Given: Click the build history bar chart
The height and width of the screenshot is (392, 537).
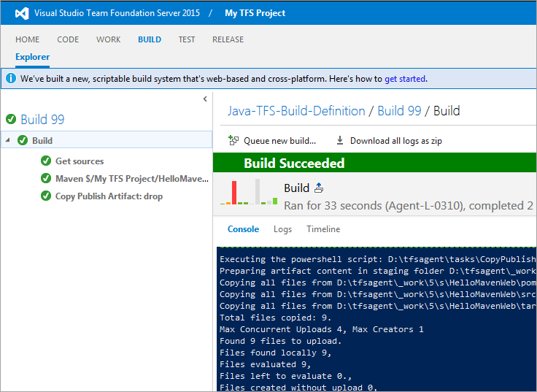Looking at the screenshot, I should pos(250,192).
